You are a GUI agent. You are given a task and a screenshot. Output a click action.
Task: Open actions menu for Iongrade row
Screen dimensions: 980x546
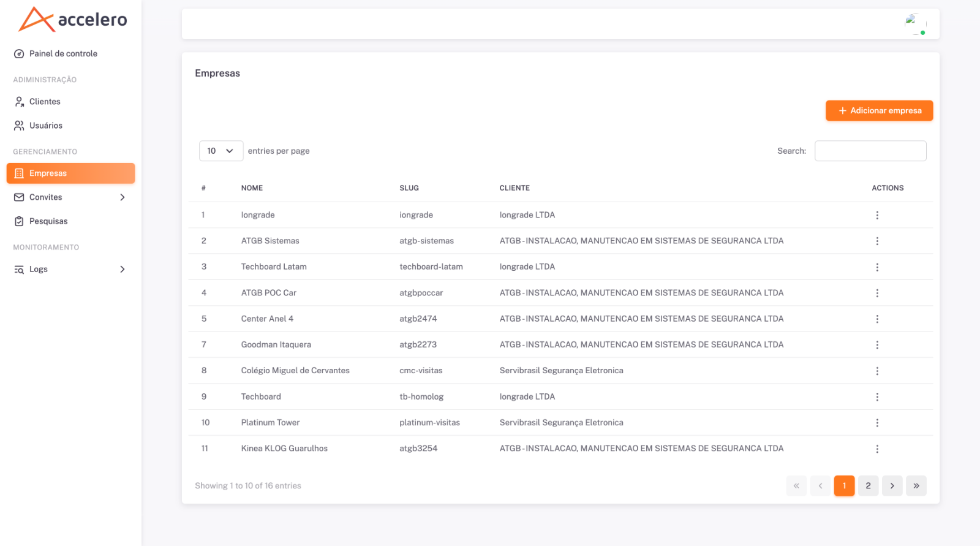877,215
